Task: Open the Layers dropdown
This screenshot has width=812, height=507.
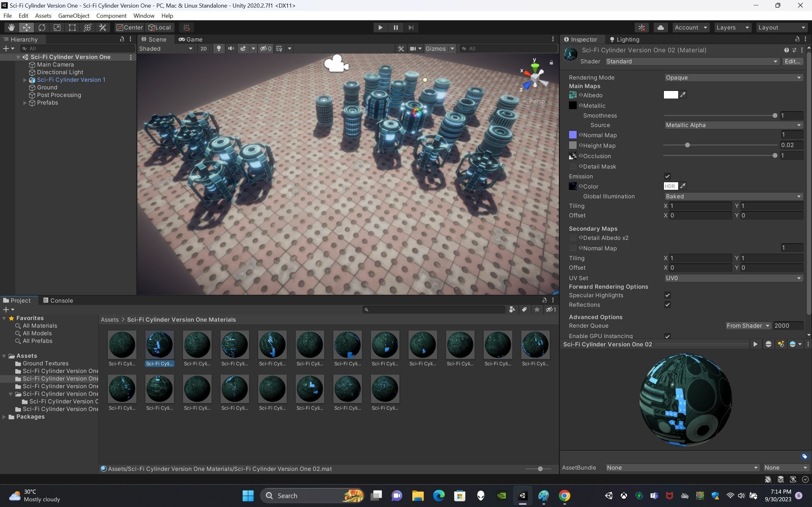Action: [732, 28]
